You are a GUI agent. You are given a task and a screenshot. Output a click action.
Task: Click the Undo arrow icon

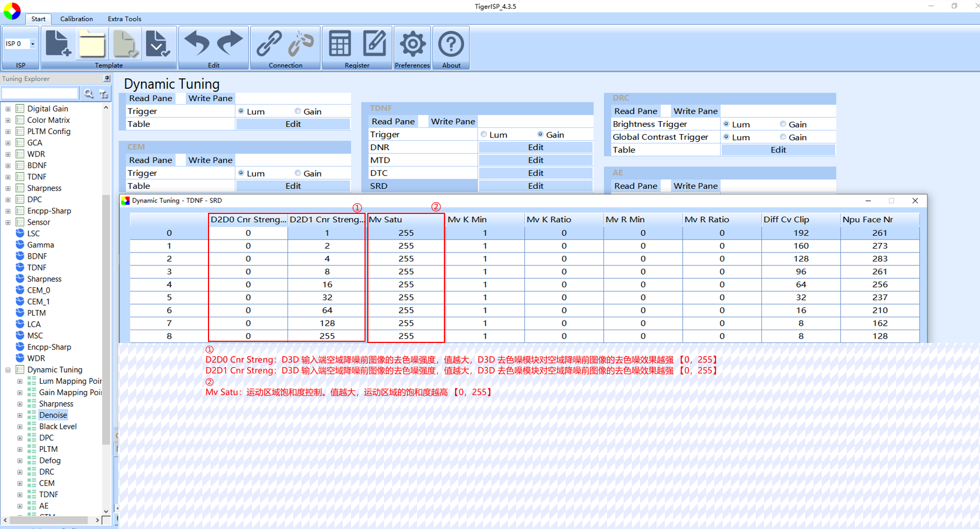click(197, 44)
